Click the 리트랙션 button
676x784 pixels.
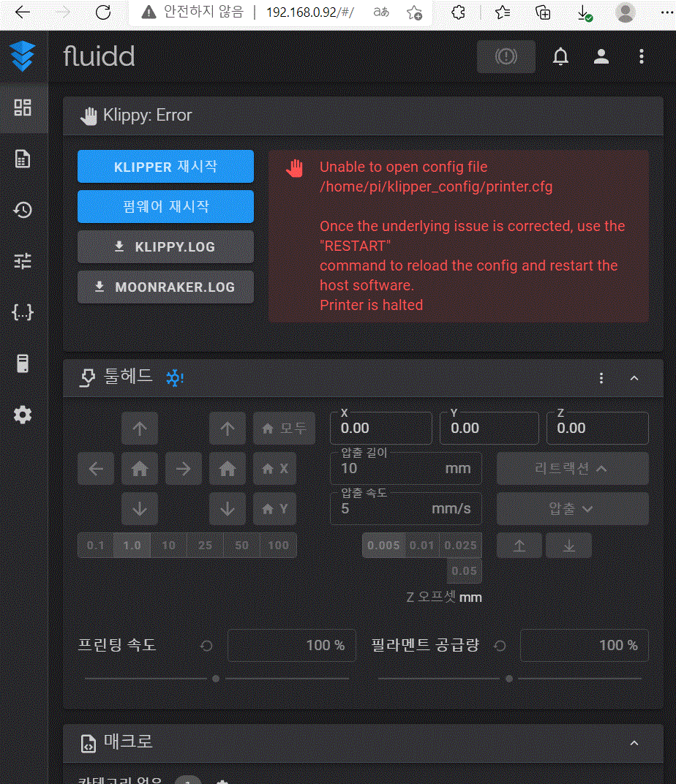point(573,469)
